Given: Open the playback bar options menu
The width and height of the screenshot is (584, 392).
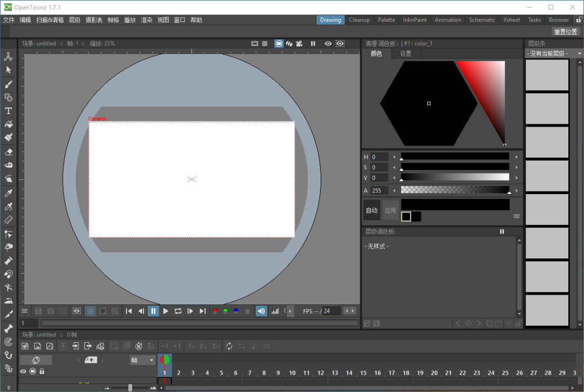Looking at the screenshot, I should [x=24, y=311].
